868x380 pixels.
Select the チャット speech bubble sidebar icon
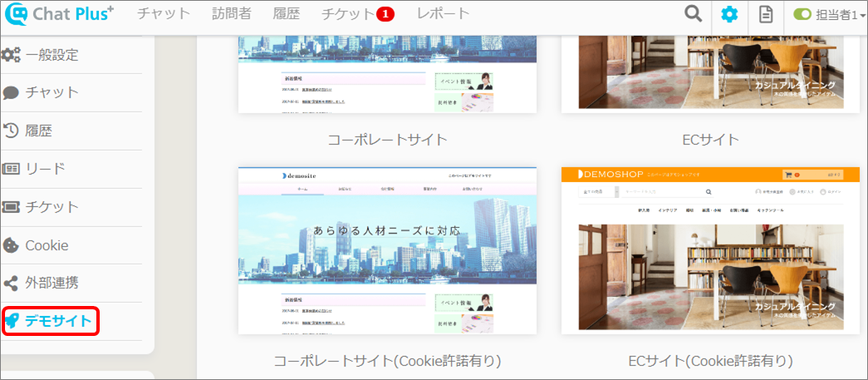[11, 92]
